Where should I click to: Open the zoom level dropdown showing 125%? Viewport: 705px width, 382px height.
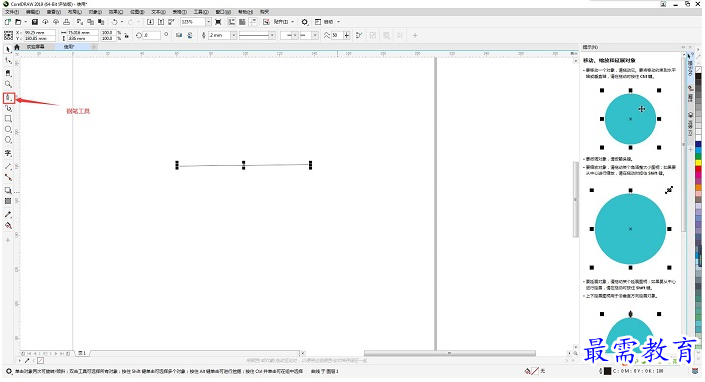click(208, 22)
